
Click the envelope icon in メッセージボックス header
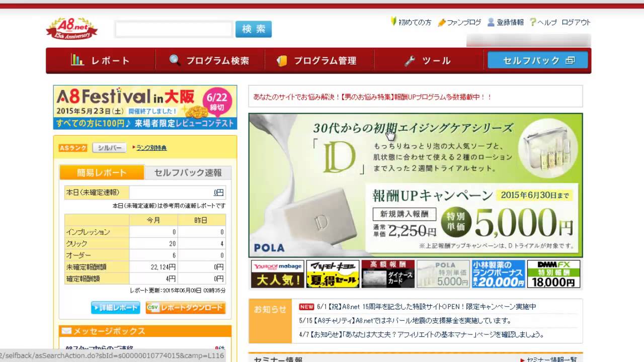click(x=66, y=331)
